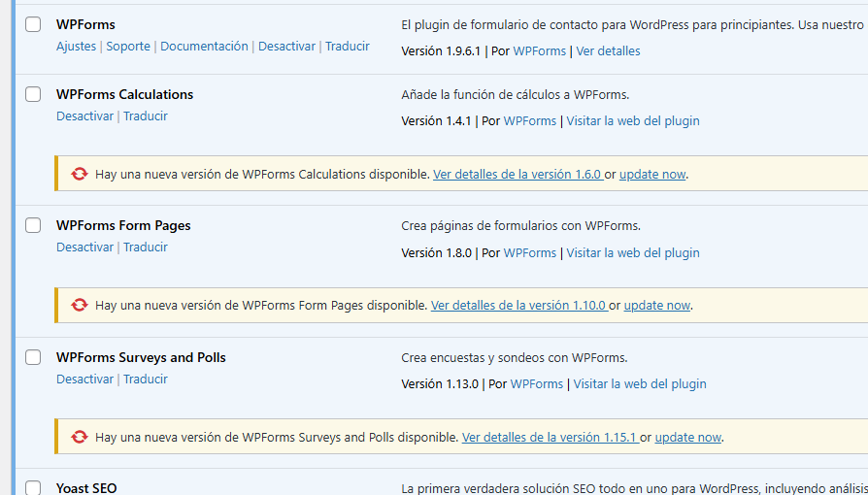Tick the WPForms plugin checkbox
Screen dimensions: 868x495
pyautogui.click(x=33, y=24)
